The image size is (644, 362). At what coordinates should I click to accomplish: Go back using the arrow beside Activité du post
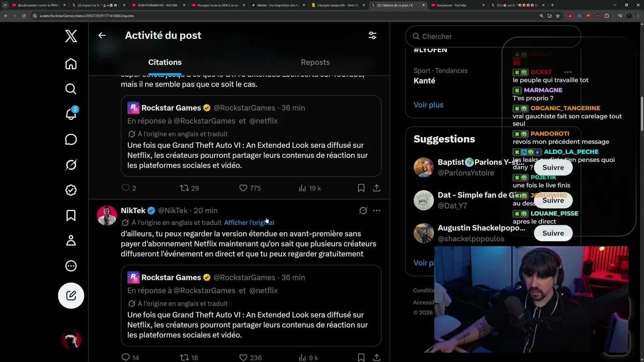(x=102, y=35)
